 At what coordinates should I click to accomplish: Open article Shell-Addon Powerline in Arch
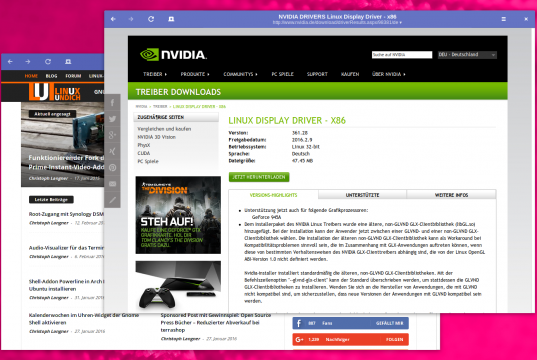coord(66,285)
